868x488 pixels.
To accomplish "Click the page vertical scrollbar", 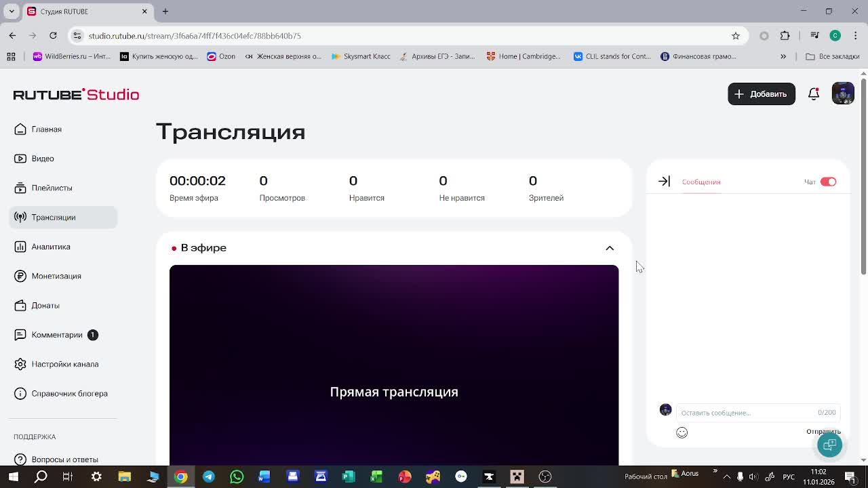I will pos(863,177).
